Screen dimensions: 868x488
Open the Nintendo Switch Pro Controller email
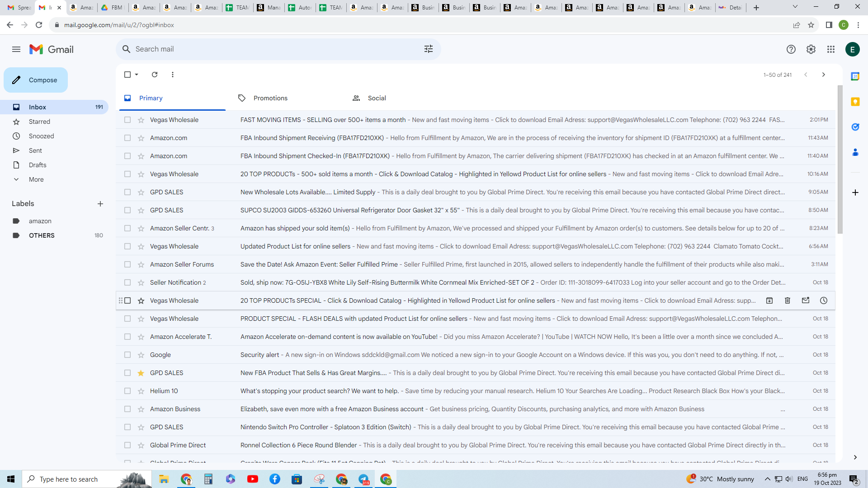point(476,427)
